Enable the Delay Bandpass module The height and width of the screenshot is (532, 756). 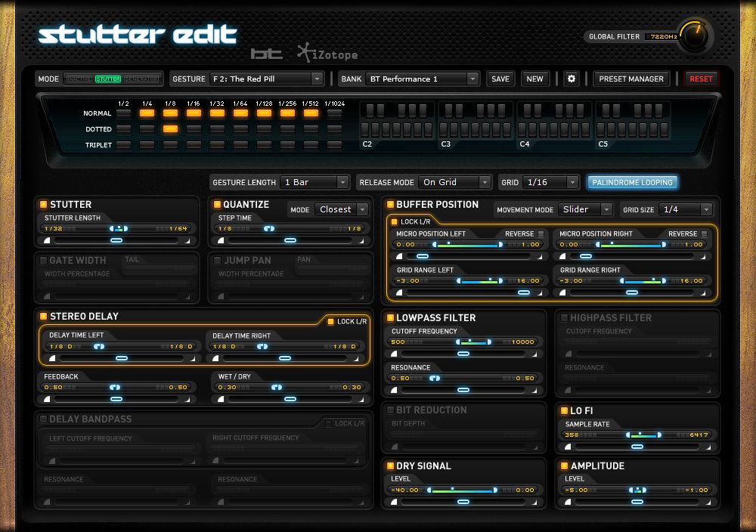click(43, 419)
